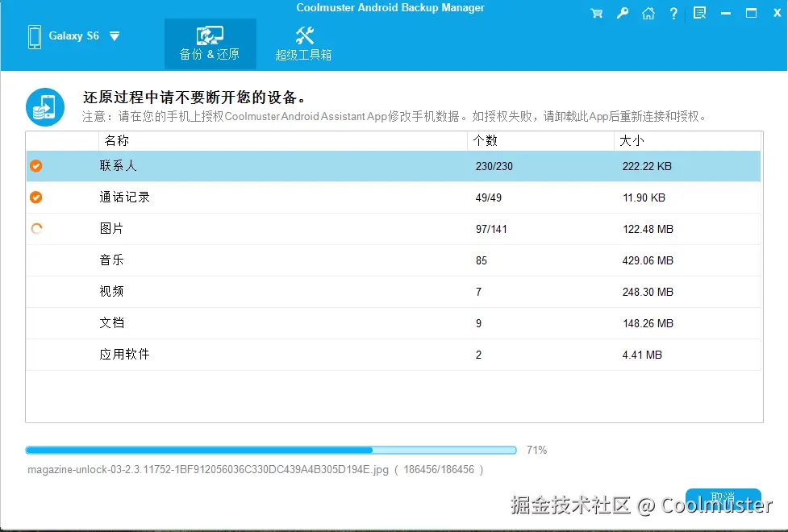
Task: Click the orange check next to 联系人
Action: [35, 166]
